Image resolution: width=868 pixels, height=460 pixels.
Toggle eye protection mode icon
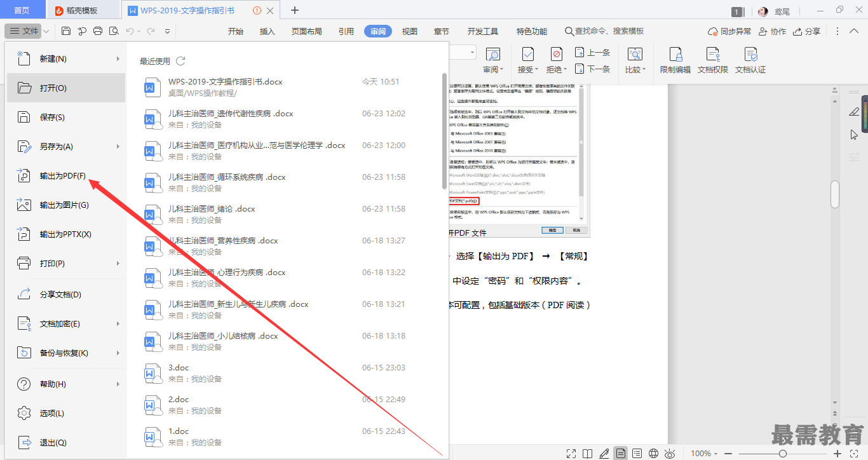coord(670,454)
